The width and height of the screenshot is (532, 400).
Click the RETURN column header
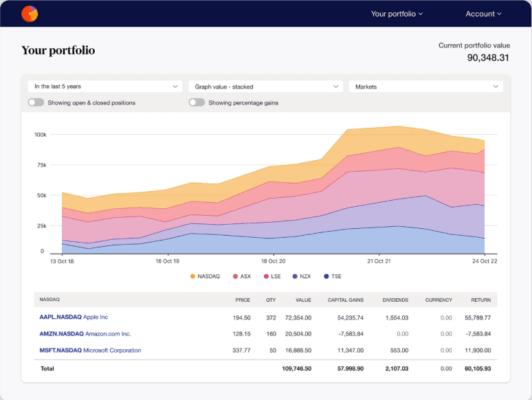tap(480, 300)
